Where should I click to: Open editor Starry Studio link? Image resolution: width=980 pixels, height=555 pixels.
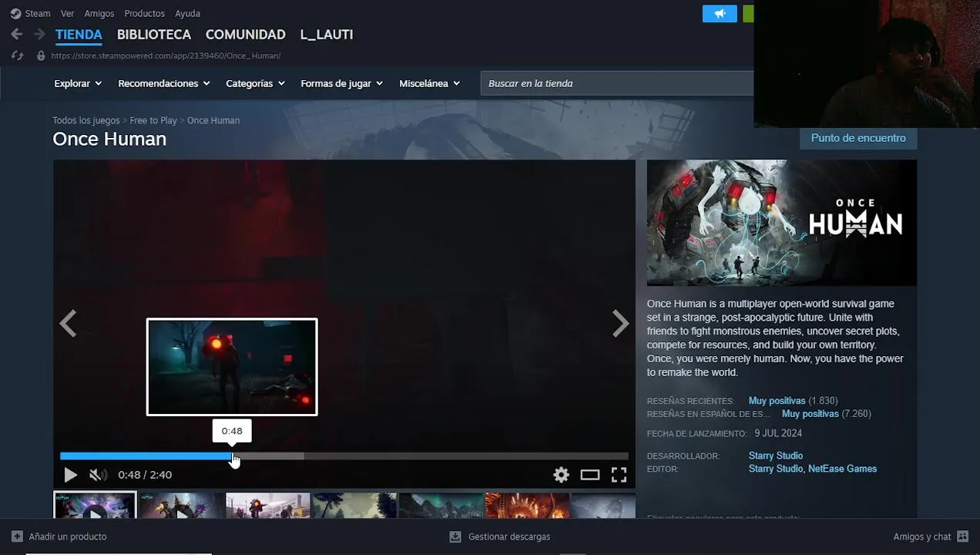pyautogui.click(x=776, y=469)
